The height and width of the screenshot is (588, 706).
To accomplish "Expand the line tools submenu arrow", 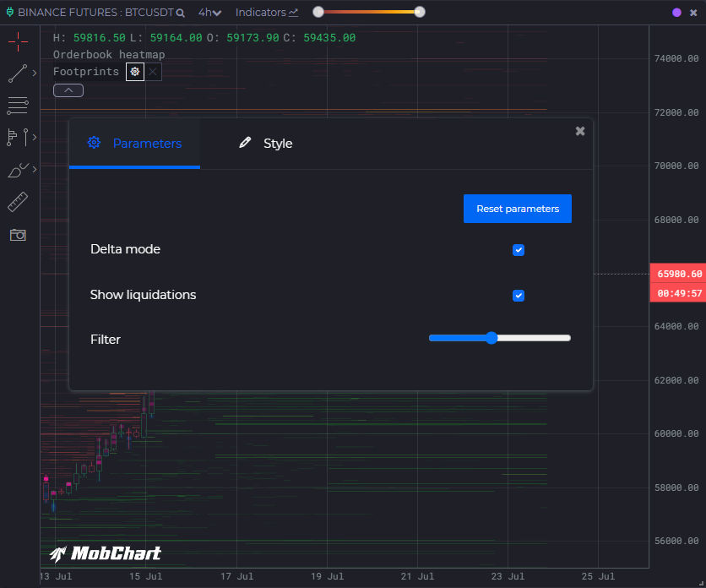I will [x=35, y=73].
